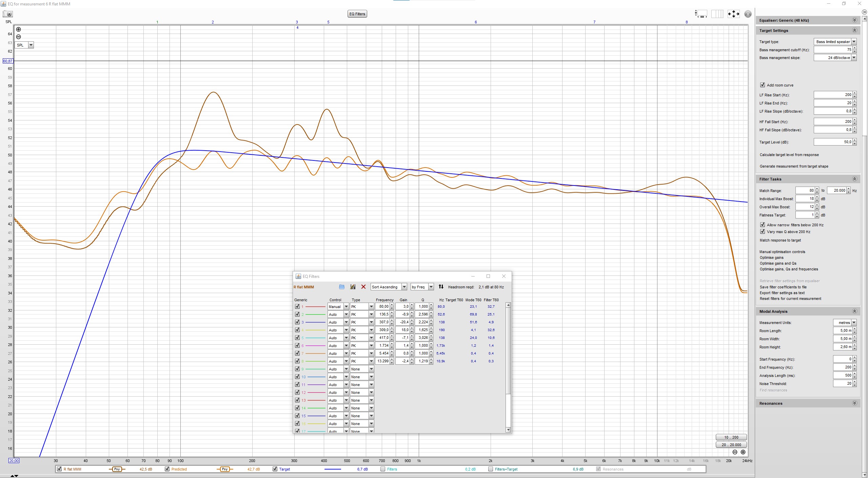Click the Bass management cutoff field
The height and width of the screenshot is (478, 868).
pyautogui.click(x=833, y=50)
